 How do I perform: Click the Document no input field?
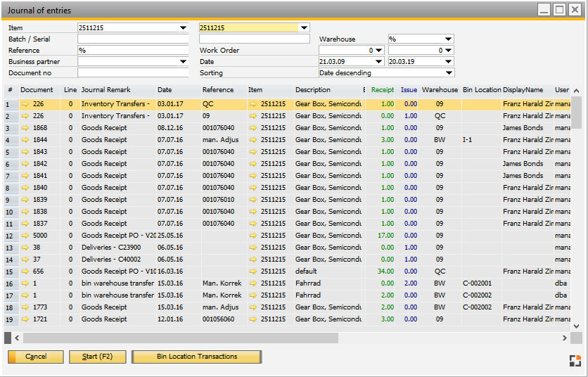click(133, 72)
